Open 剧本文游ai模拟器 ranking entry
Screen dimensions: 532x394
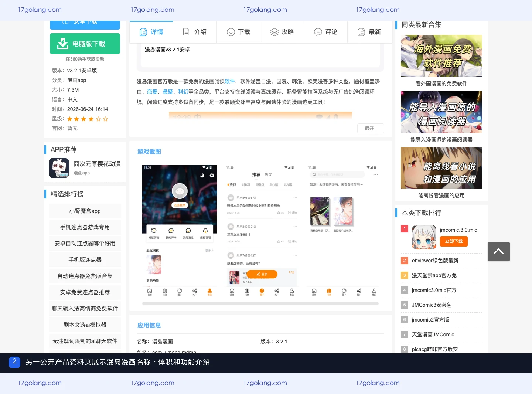click(x=85, y=325)
